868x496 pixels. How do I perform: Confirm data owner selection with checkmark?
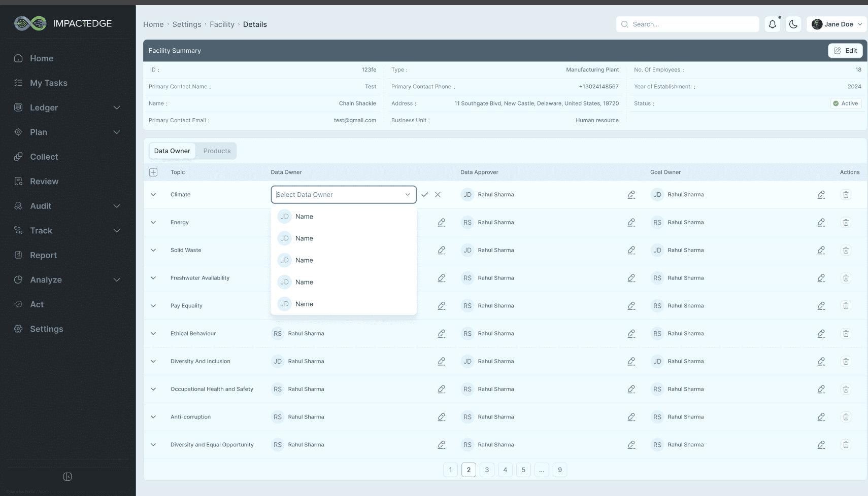point(425,195)
